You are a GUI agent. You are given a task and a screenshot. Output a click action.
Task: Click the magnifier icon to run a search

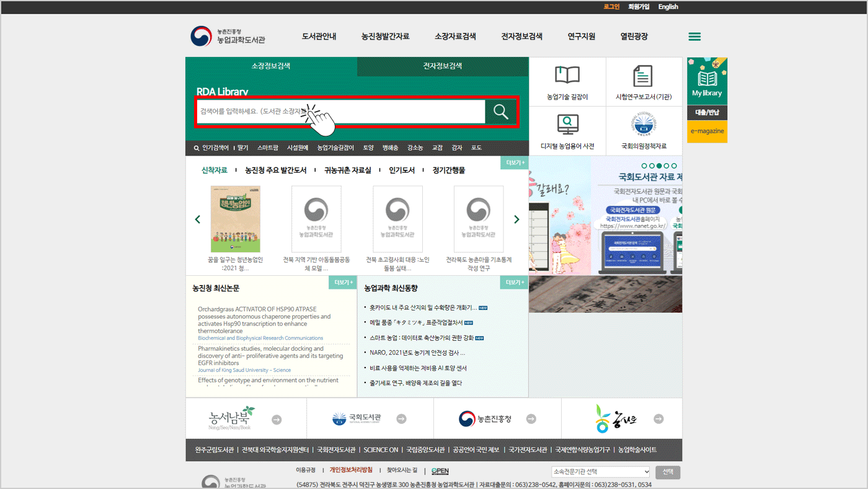point(500,112)
